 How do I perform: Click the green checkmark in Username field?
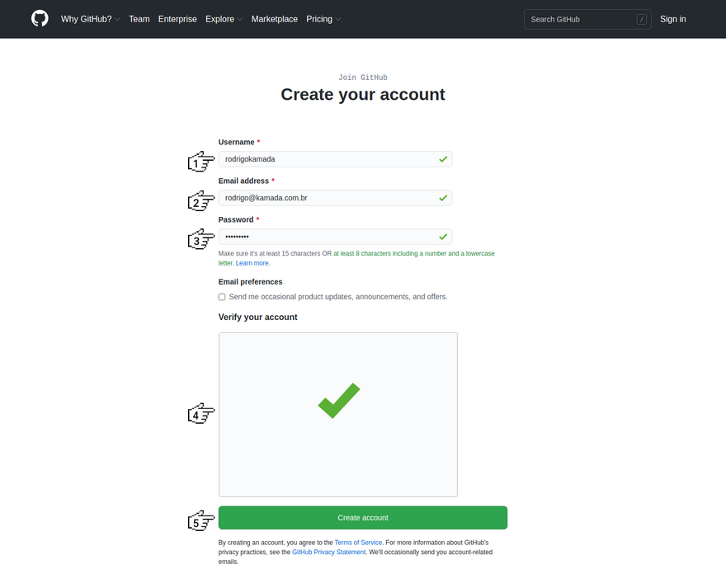pyautogui.click(x=443, y=159)
